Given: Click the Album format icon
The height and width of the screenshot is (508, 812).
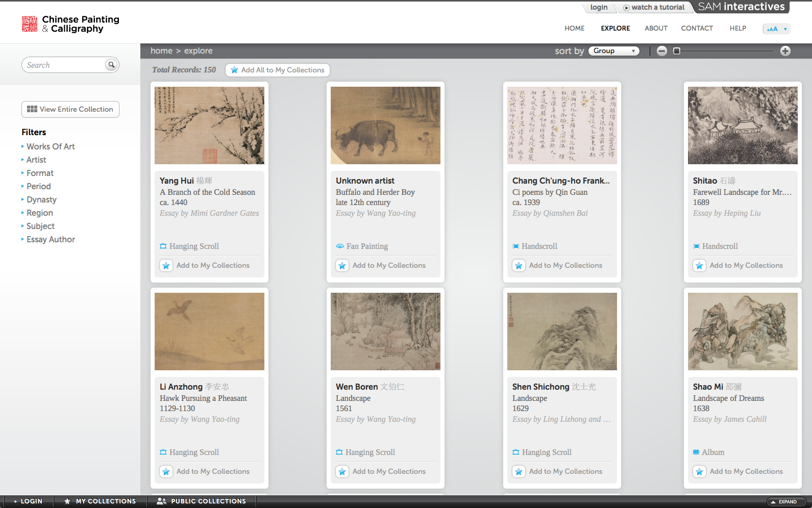Looking at the screenshot, I should pyautogui.click(x=696, y=452).
